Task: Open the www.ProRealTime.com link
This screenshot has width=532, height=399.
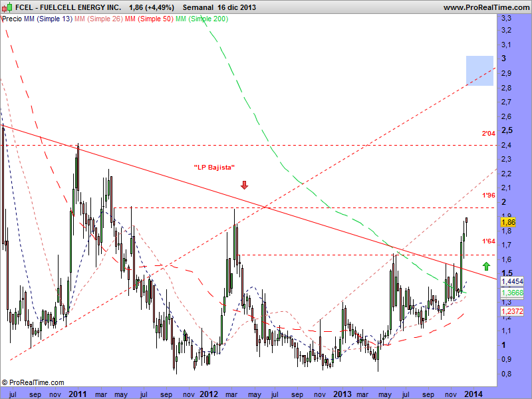Action: tap(486, 7)
